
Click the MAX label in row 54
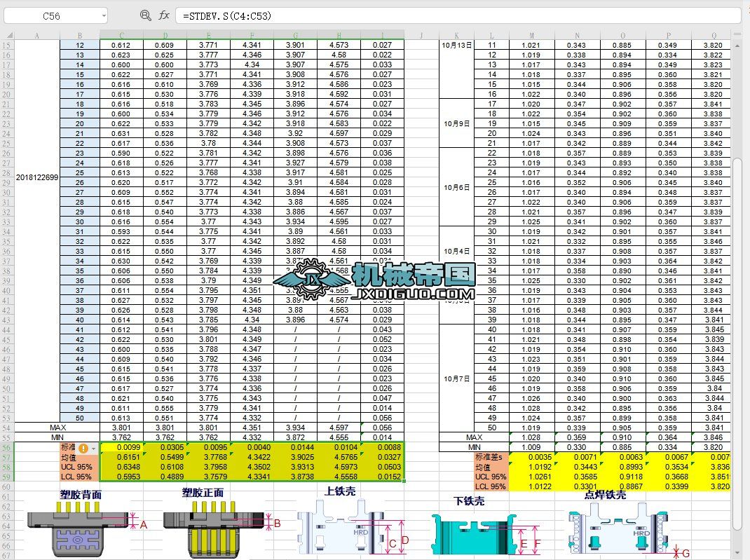(x=57, y=428)
